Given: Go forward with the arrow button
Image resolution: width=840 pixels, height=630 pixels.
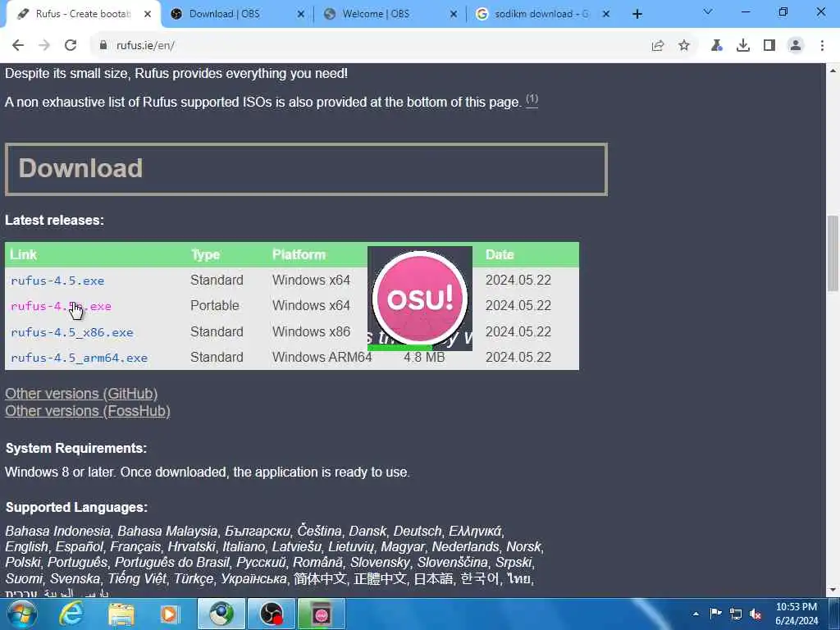Looking at the screenshot, I should point(44,46).
